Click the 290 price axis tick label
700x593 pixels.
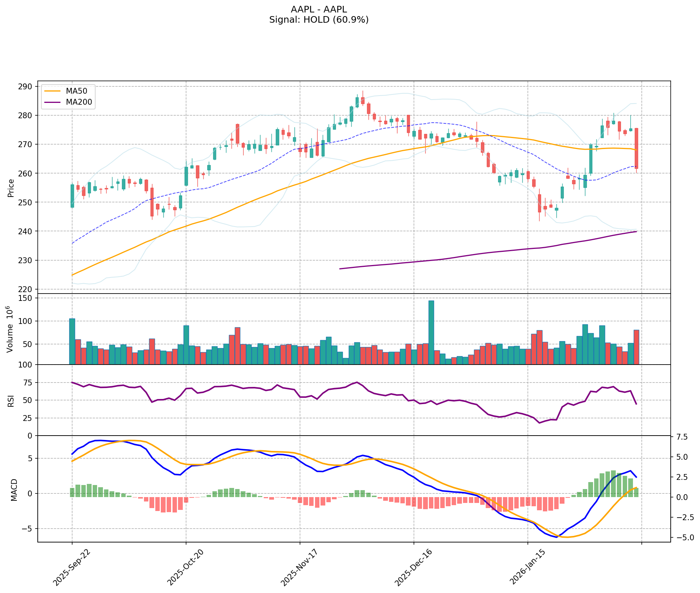point(25,87)
